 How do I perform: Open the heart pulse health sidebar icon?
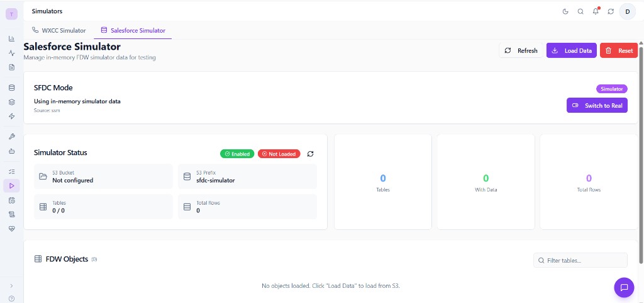coord(11,229)
